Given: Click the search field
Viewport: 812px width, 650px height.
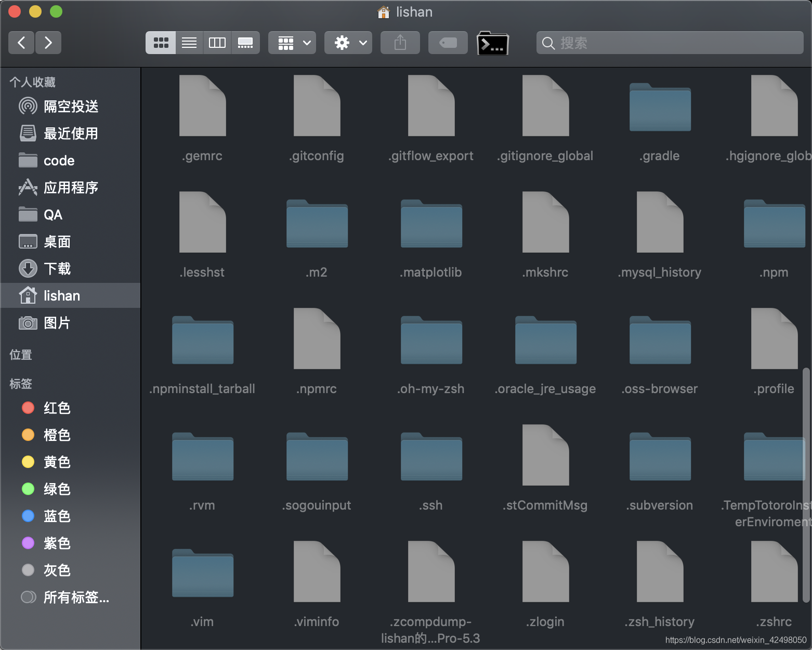Looking at the screenshot, I should click(670, 43).
